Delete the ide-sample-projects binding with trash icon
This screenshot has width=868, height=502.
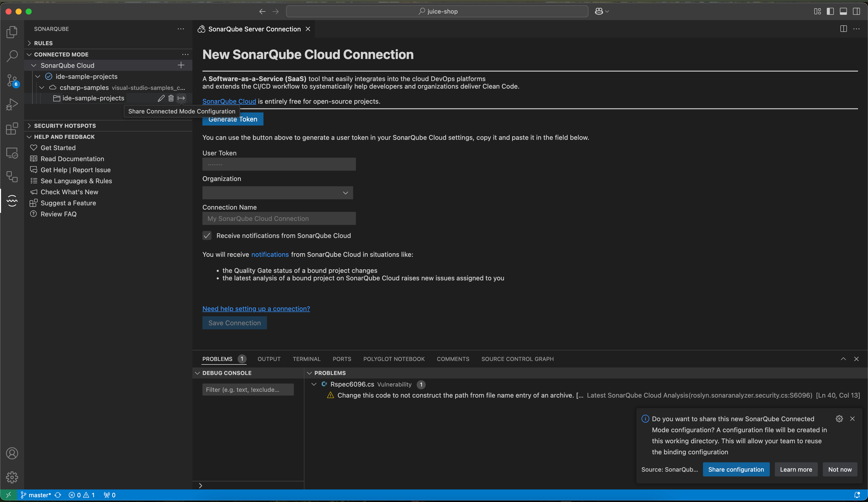pos(171,98)
